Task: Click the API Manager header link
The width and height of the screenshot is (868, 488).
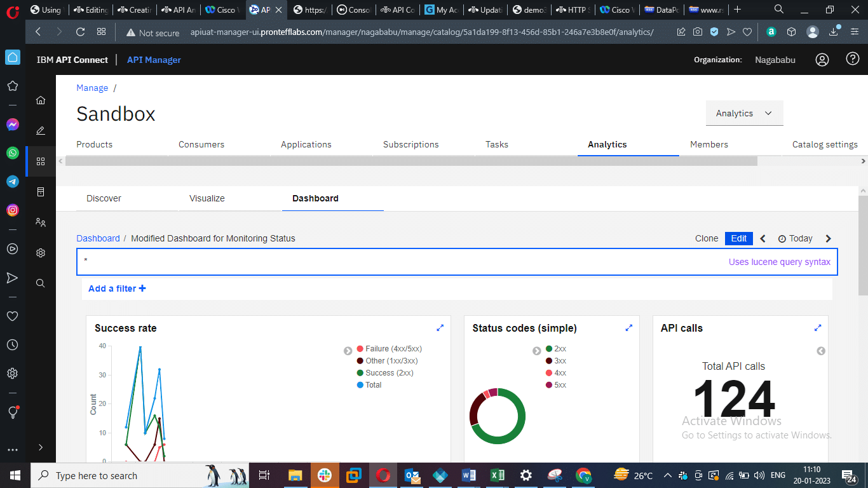Action: pyautogui.click(x=154, y=60)
